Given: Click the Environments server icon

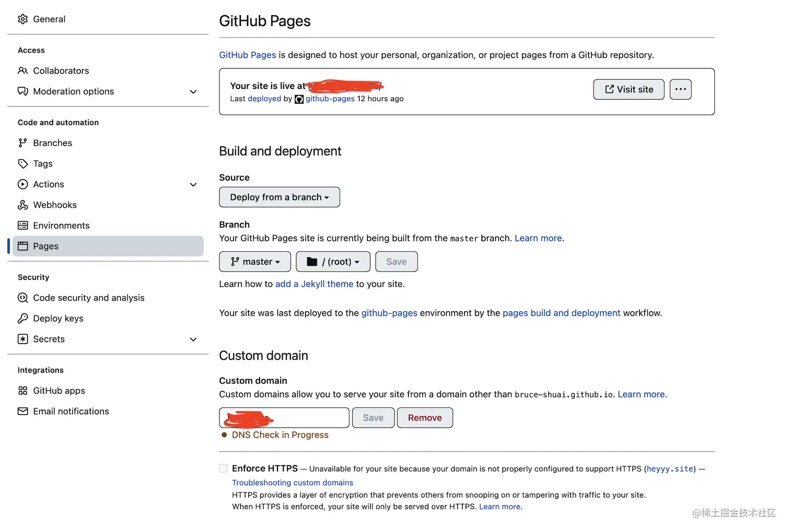Looking at the screenshot, I should 22,226.
